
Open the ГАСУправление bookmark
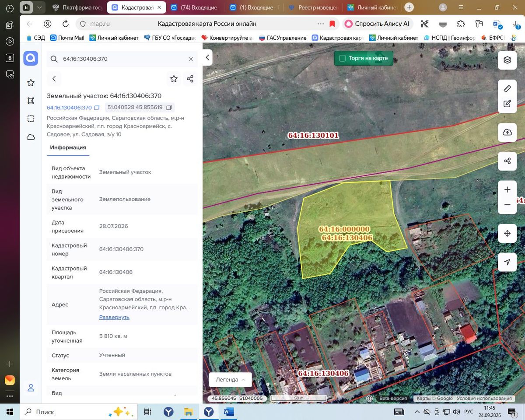(283, 38)
